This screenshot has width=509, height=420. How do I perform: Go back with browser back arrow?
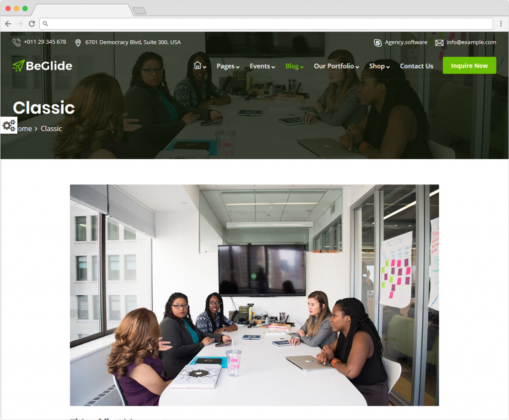(8, 24)
